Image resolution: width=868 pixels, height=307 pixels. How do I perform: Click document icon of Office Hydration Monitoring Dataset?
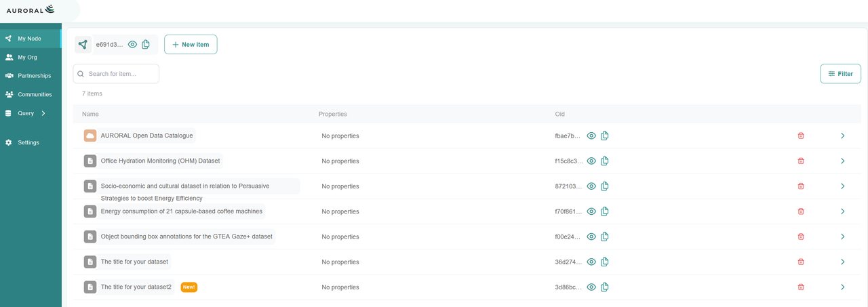tap(90, 161)
